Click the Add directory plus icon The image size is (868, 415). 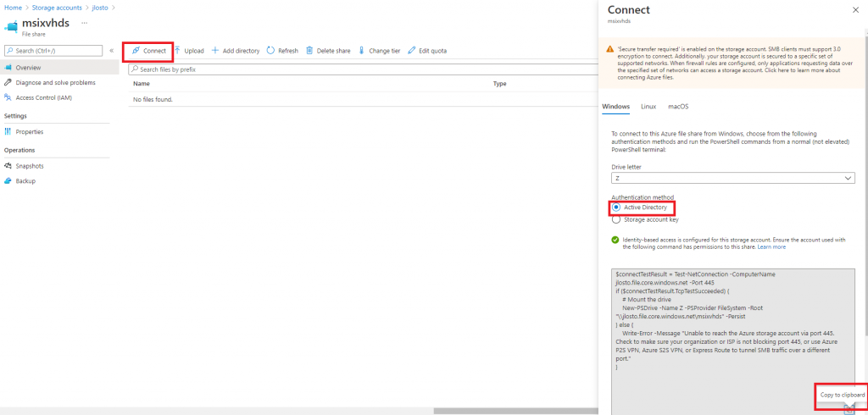point(215,50)
